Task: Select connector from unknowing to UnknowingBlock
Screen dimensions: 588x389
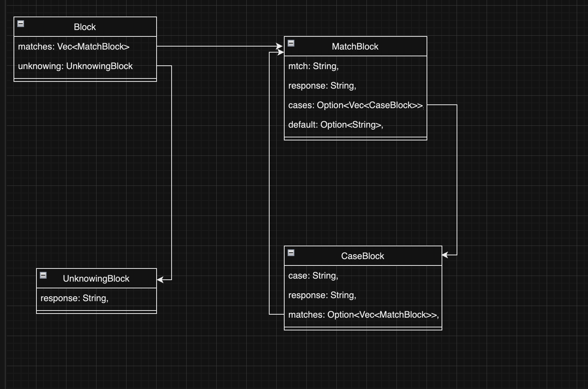Action: [x=172, y=173]
